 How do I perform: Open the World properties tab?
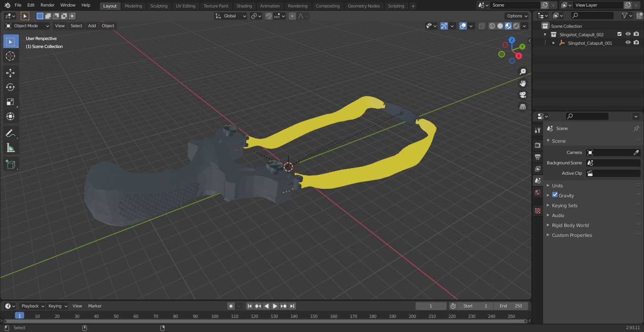[537, 192]
